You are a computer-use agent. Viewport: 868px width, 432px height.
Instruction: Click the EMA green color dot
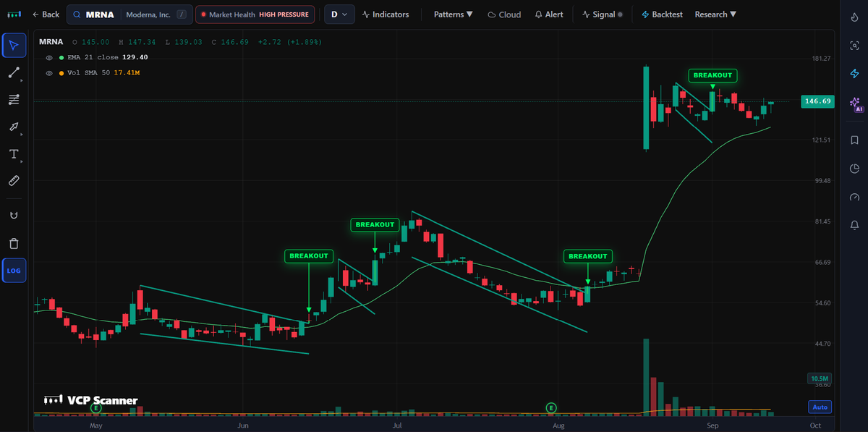[61, 57]
